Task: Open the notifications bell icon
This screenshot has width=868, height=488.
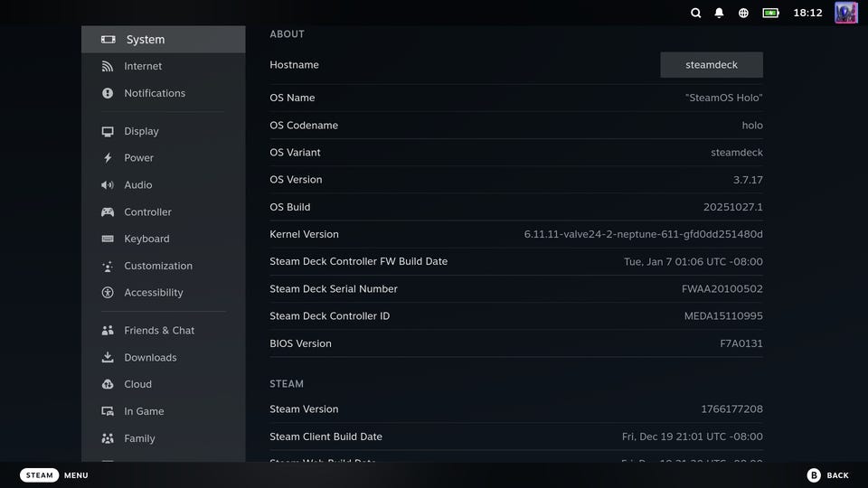Action: click(719, 13)
